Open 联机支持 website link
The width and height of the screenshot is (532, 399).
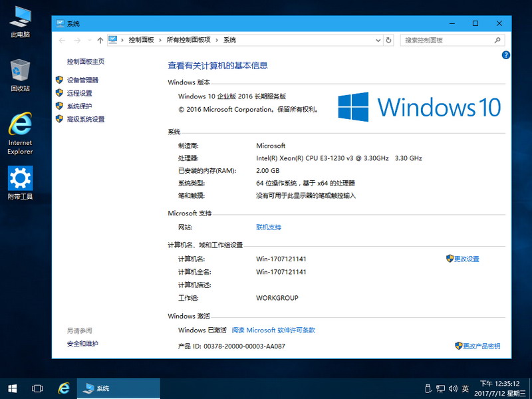[x=269, y=227]
